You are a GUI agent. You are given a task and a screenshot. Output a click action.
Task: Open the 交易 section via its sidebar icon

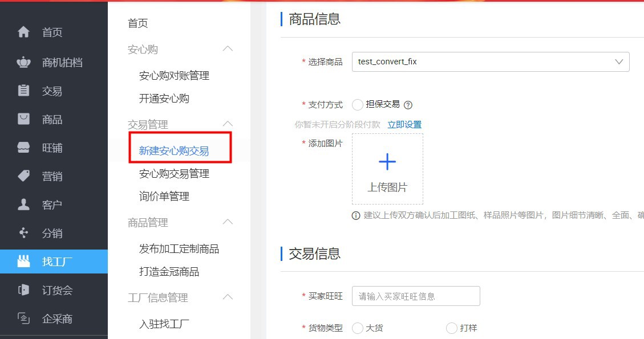tap(23, 90)
